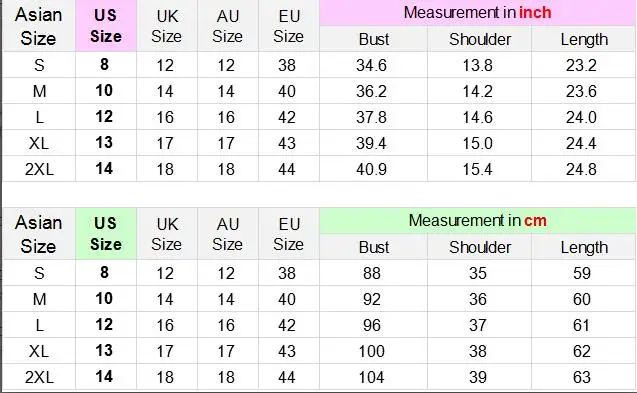The width and height of the screenshot is (637, 393).
Task: Click the 63 length value in cm table
Action: (581, 377)
